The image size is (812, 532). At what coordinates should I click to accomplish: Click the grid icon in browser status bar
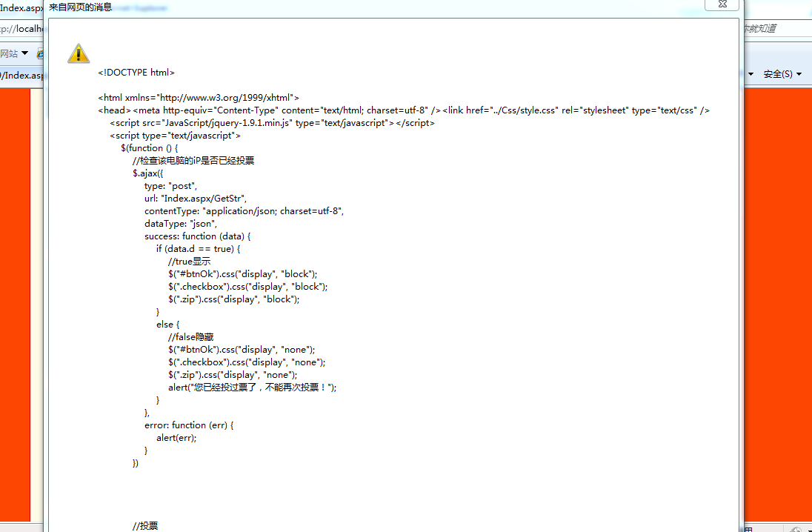748,530
